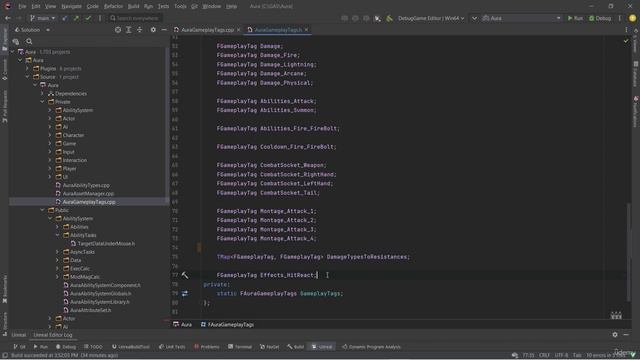Toggle the Build tool window button
Screen dimensions: 640x360
tap(296, 347)
